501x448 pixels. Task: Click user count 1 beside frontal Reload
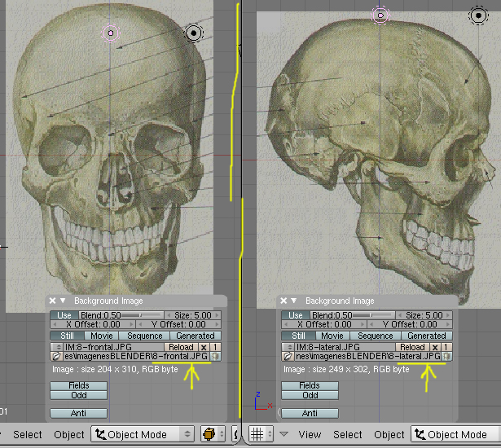click(215, 347)
